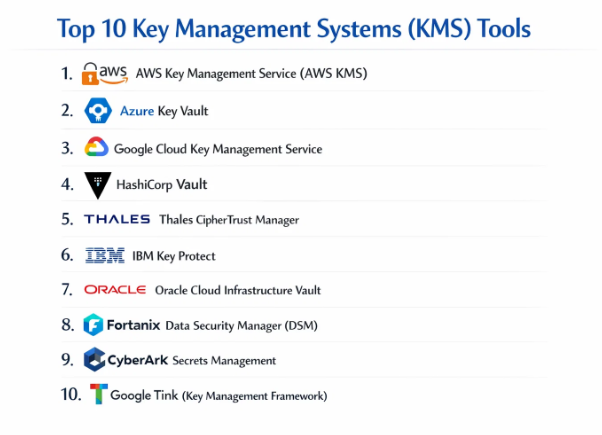Screen dimensions: 602x435
Task: Open Oracle Cloud Infrastructure Vault text
Action: click(x=238, y=291)
